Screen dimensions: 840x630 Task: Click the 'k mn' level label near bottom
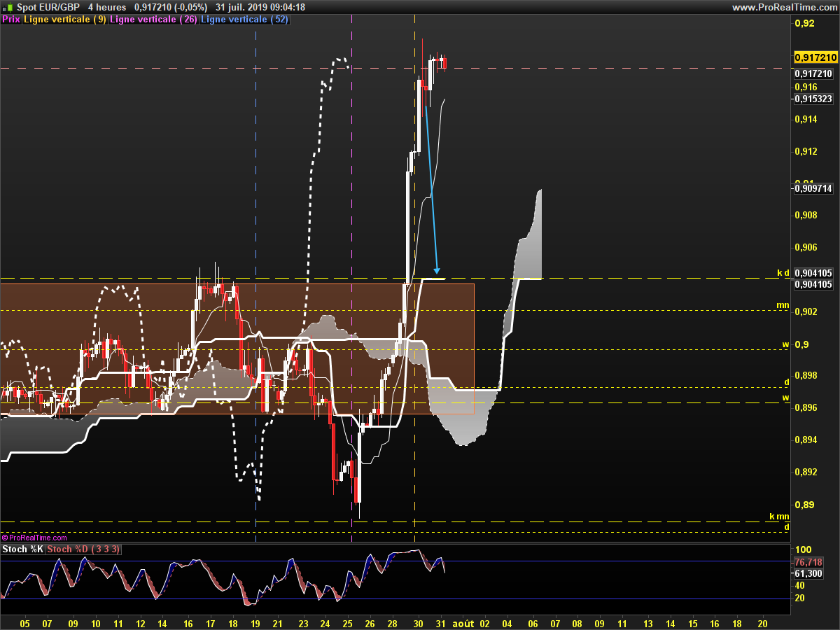point(779,517)
